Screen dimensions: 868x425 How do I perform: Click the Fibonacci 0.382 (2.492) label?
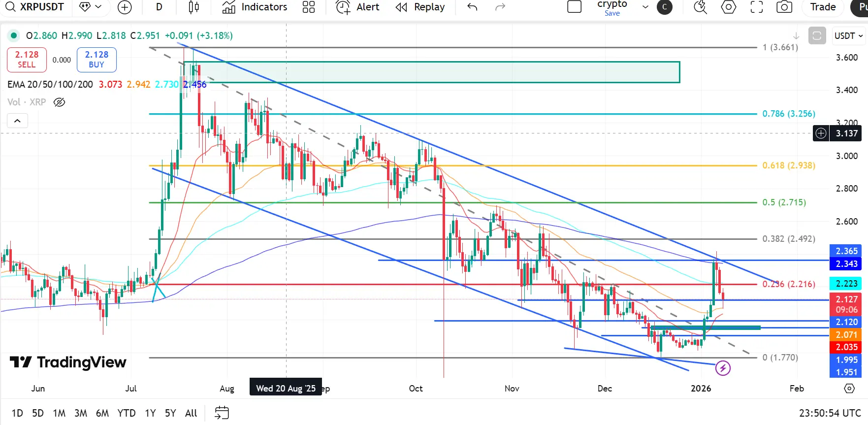click(789, 239)
